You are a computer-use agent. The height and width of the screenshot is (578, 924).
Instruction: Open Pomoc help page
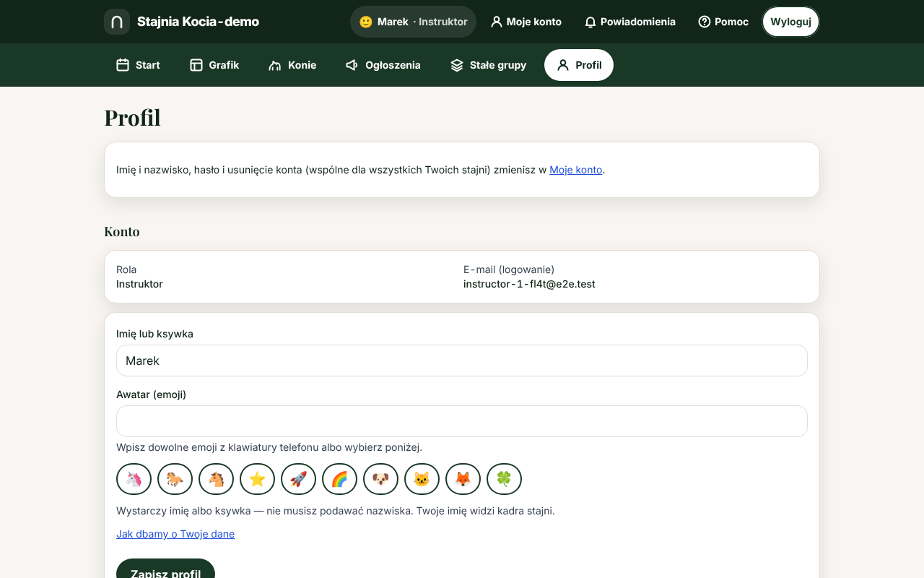723,22
